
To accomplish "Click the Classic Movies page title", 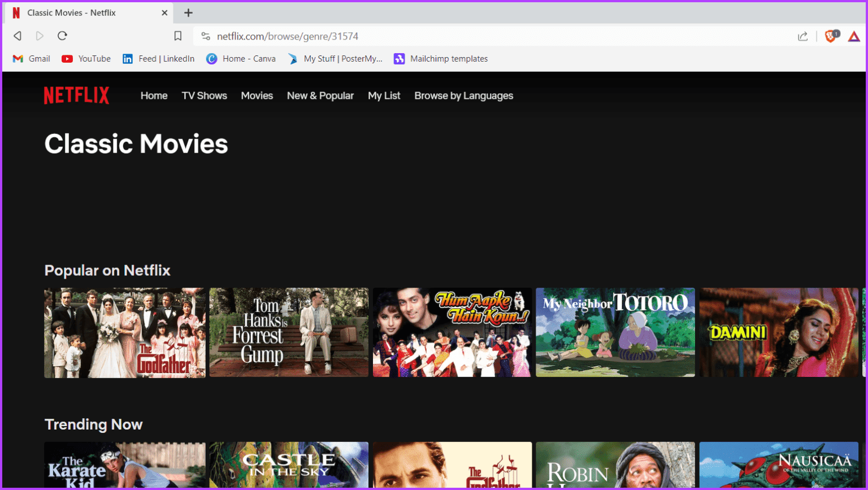I will (136, 144).
